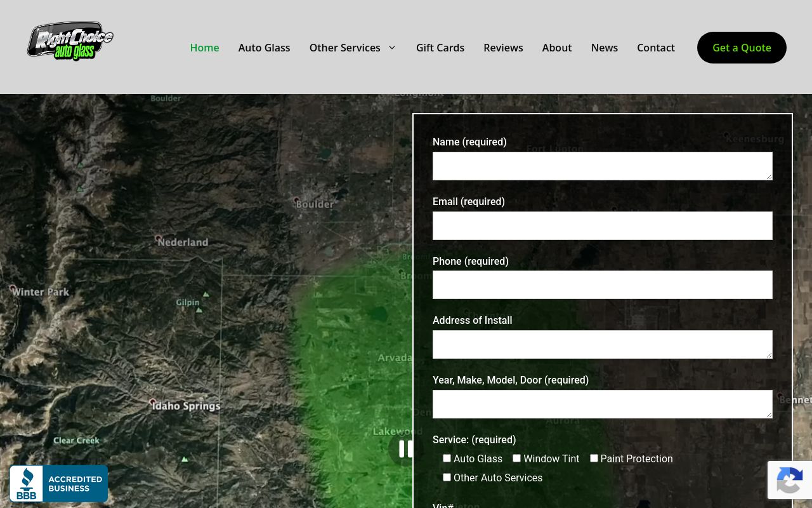Click into the Email field
This screenshot has height=508, width=812.
tap(603, 225)
